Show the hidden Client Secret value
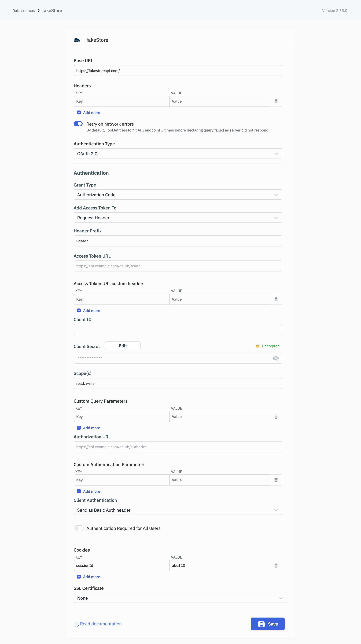361x644 pixels. coord(276,358)
